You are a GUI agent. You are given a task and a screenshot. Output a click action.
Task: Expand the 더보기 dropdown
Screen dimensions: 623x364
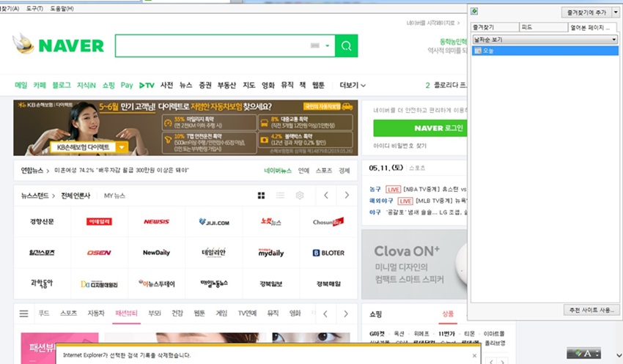(x=353, y=85)
